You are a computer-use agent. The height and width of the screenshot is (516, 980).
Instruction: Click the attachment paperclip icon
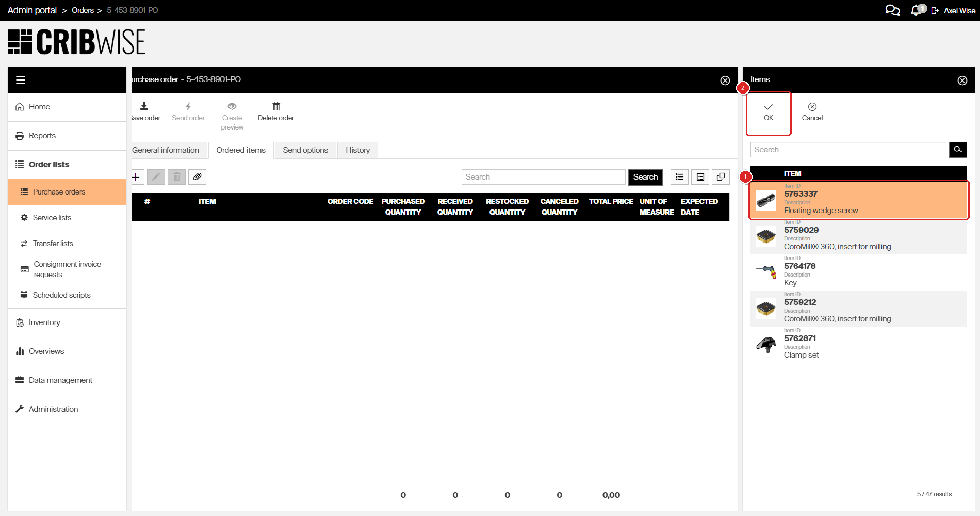[x=197, y=177]
